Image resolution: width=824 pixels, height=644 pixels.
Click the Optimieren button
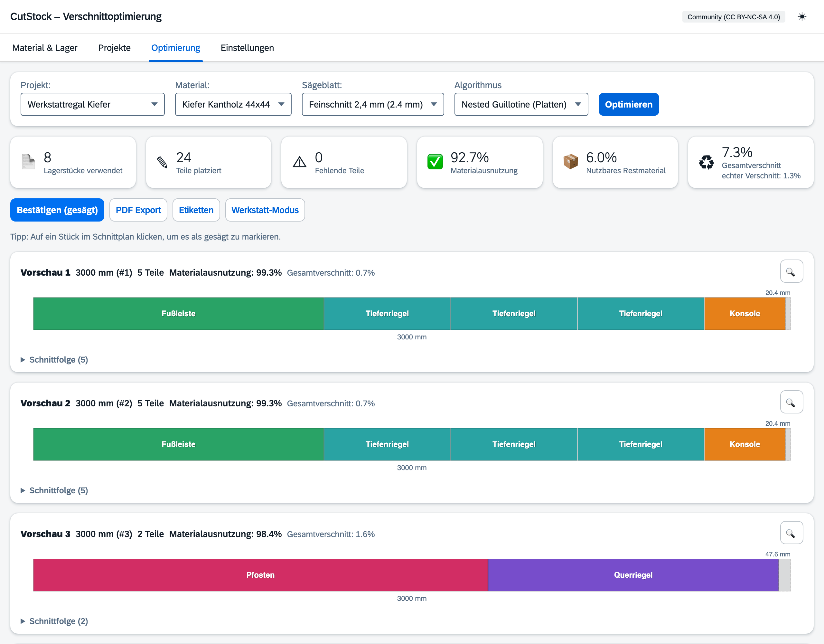(629, 104)
